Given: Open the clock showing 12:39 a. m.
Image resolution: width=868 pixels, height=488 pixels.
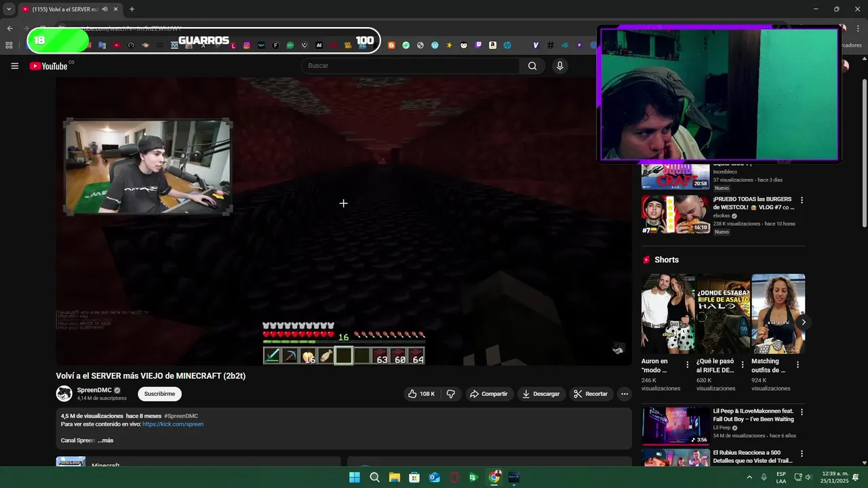Looking at the screenshot, I should tap(834, 477).
